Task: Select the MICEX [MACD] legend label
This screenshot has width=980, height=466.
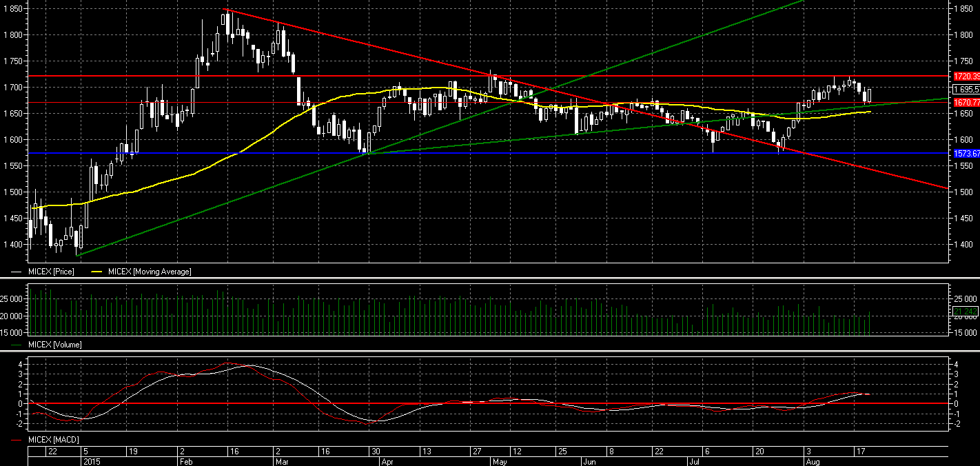Action: point(52,439)
